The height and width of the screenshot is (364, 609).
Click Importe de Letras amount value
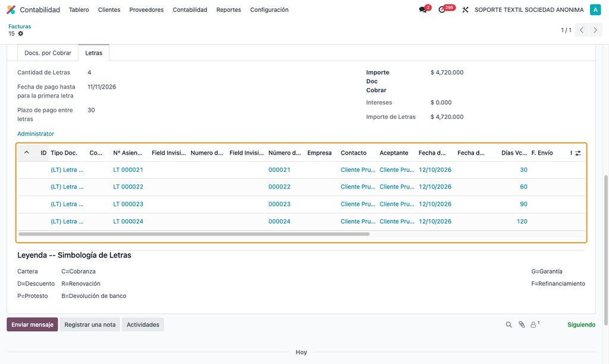447,117
